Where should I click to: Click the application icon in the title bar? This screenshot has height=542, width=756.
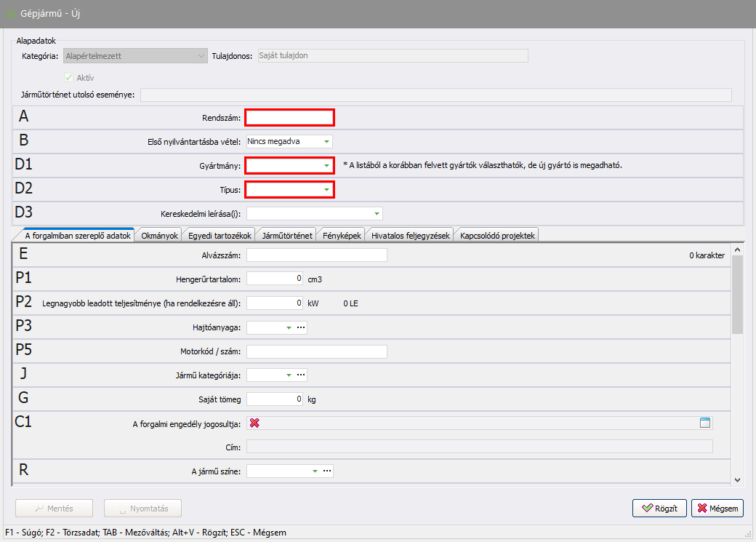click(11, 14)
